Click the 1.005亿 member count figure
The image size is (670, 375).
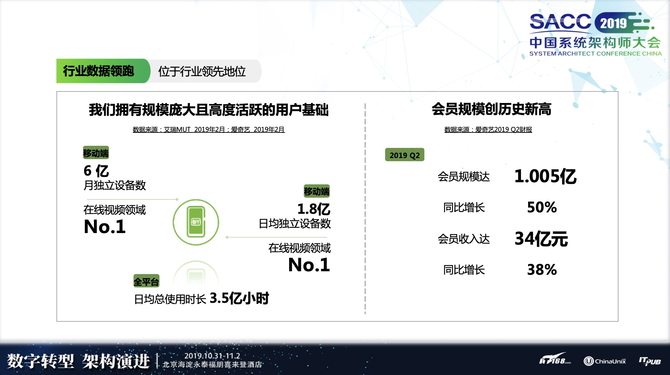545,176
